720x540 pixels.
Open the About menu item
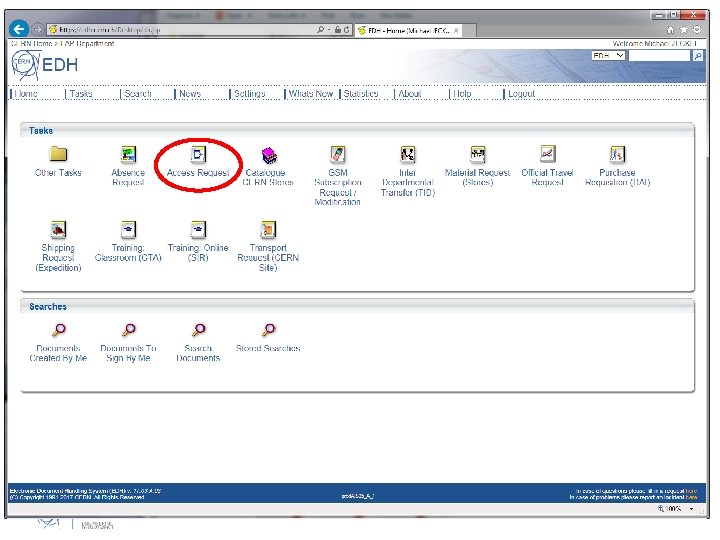(x=410, y=94)
